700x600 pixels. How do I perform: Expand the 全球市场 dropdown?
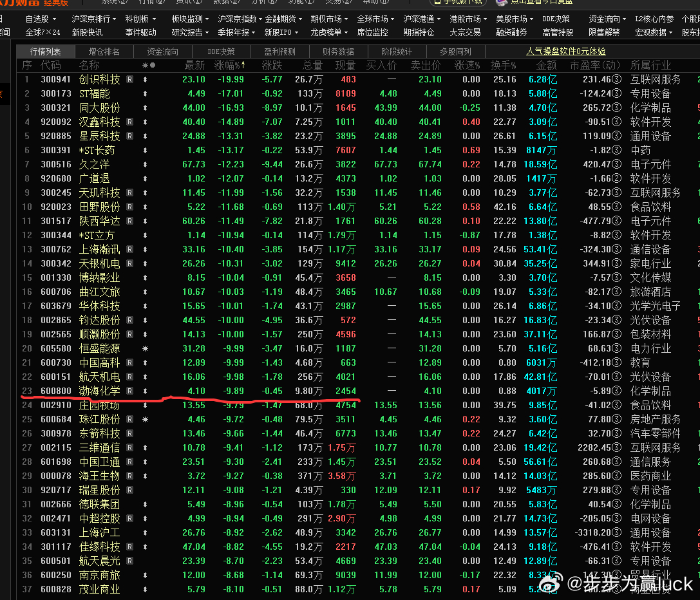375,19
